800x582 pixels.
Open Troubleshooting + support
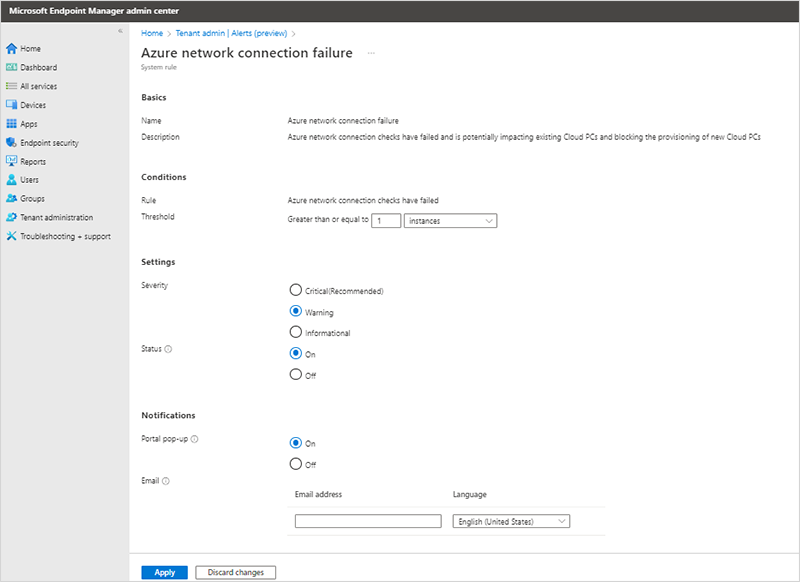64,236
